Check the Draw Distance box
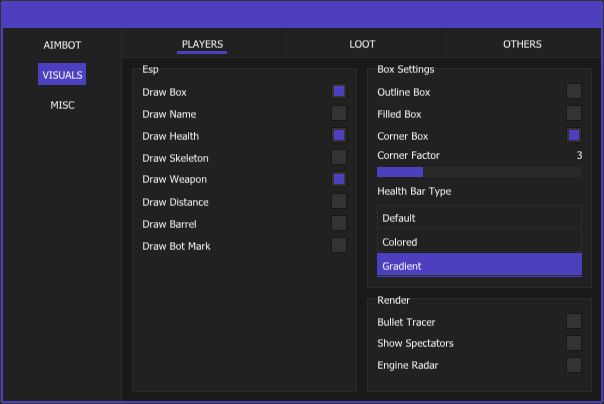 point(339,201)
